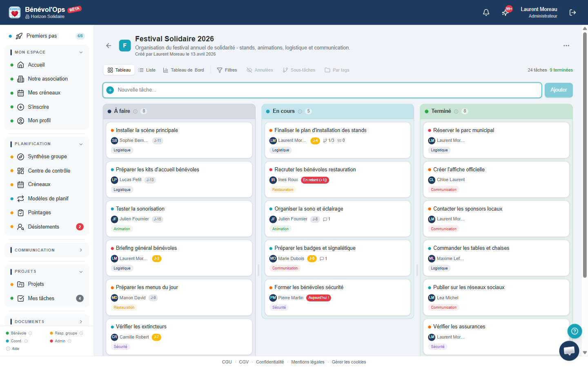Viewport: 588px width, 368px height.
Task: Open CGV link in footer
Action: coord(244,362)
